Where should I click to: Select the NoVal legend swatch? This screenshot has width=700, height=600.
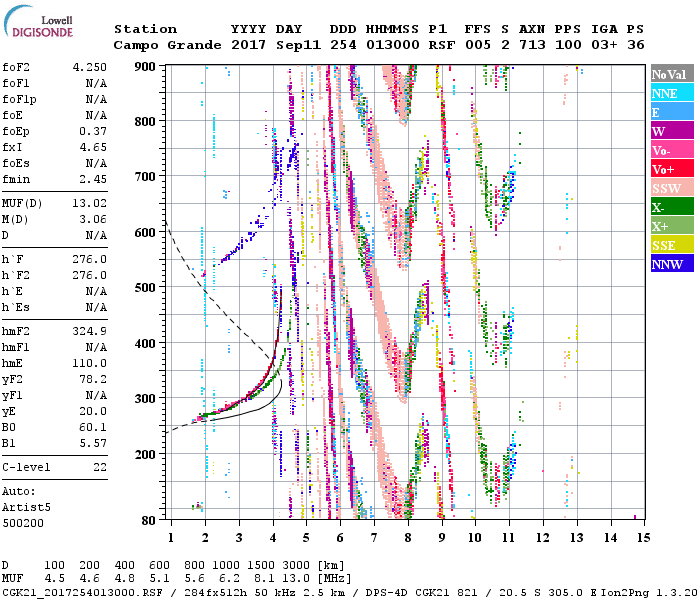[x=669, y=75]
